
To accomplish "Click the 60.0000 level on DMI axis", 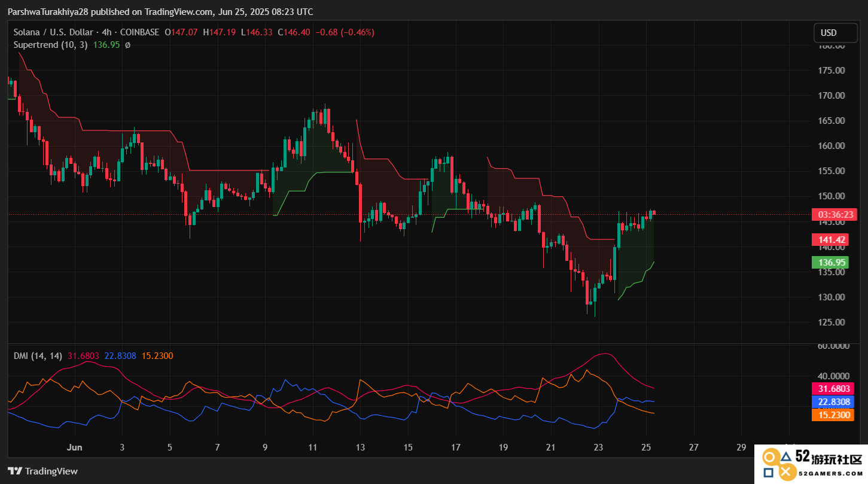I will 833,346.
